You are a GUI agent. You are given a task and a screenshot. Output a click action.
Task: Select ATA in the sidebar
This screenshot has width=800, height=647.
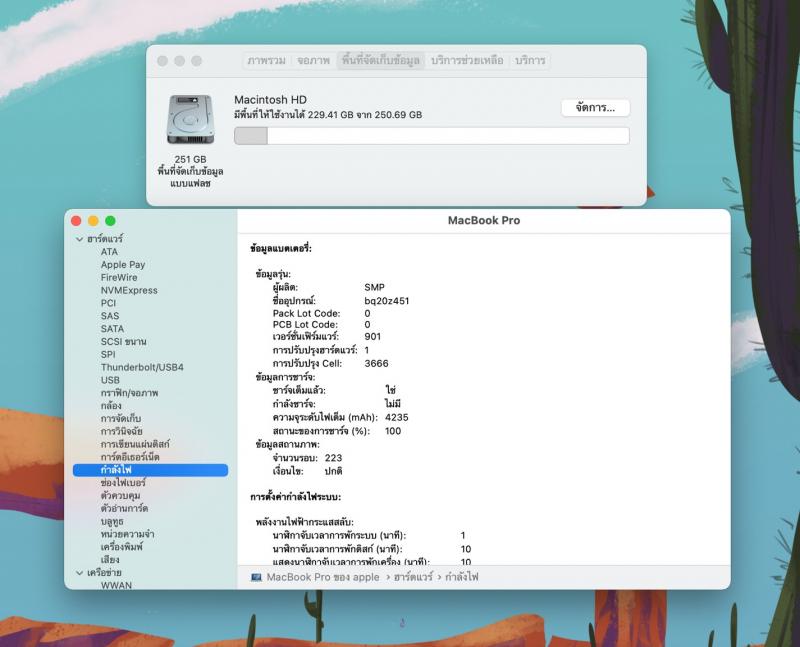pos(109,252)
